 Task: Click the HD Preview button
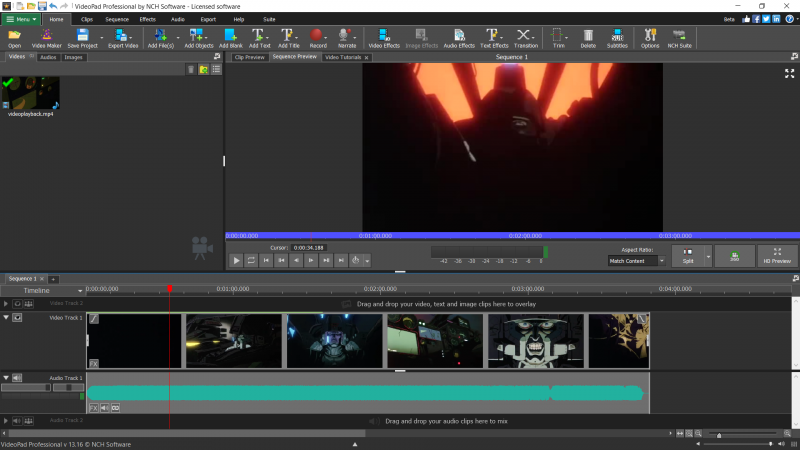778,256
